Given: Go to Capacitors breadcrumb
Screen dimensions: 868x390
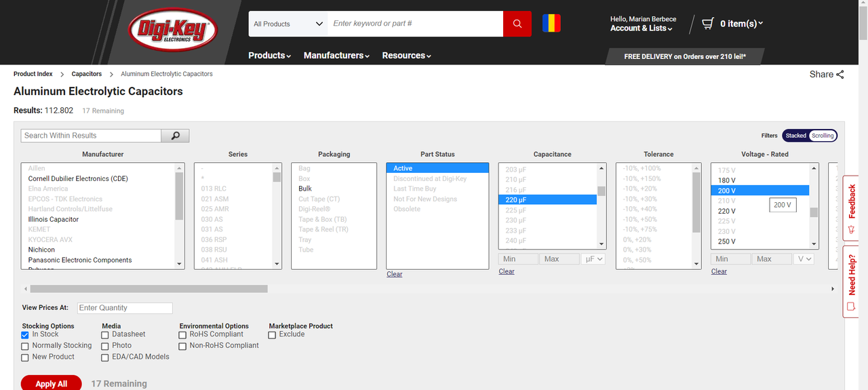Looking at the screenshot, I should point(87,74).
